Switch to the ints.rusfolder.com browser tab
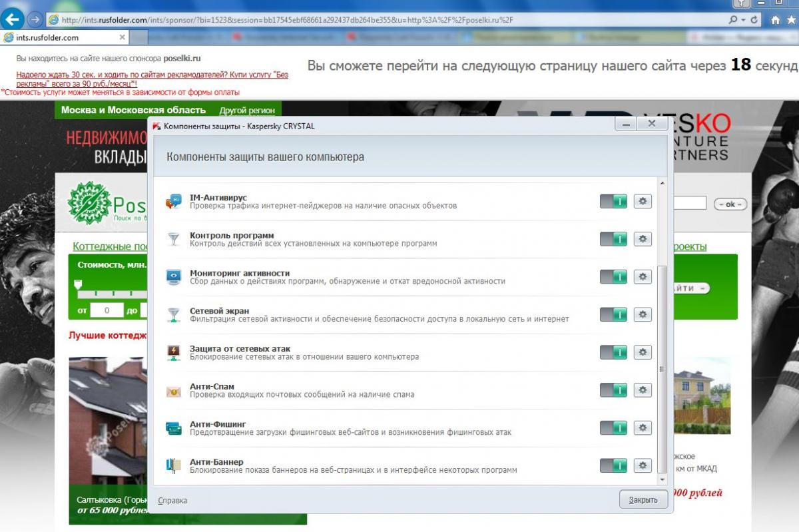 tap(63, 37)
